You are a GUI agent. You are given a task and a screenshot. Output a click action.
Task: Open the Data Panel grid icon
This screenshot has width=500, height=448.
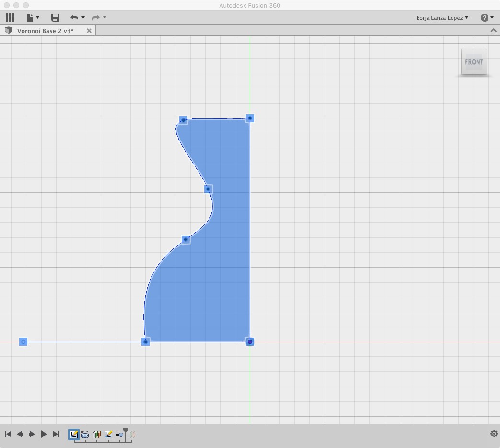(x=10, y=18)
